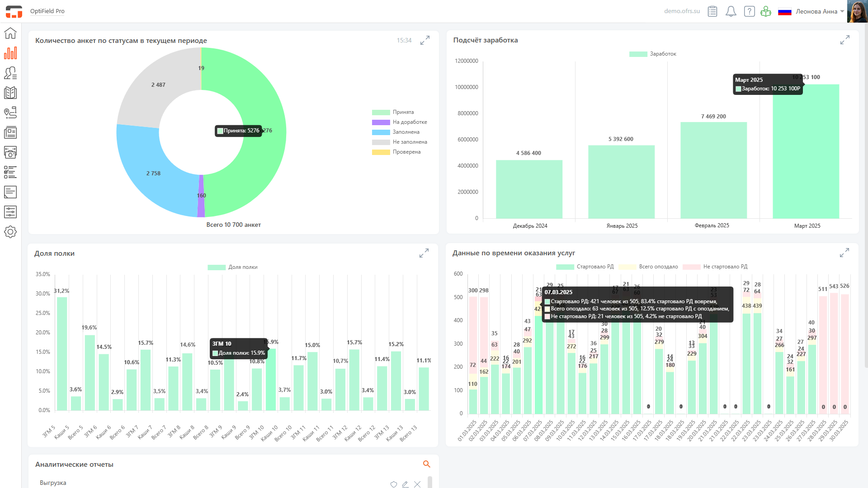Open the photo reports camera icon
Viewport: 868px width, 488px height.
pos(10,152)
